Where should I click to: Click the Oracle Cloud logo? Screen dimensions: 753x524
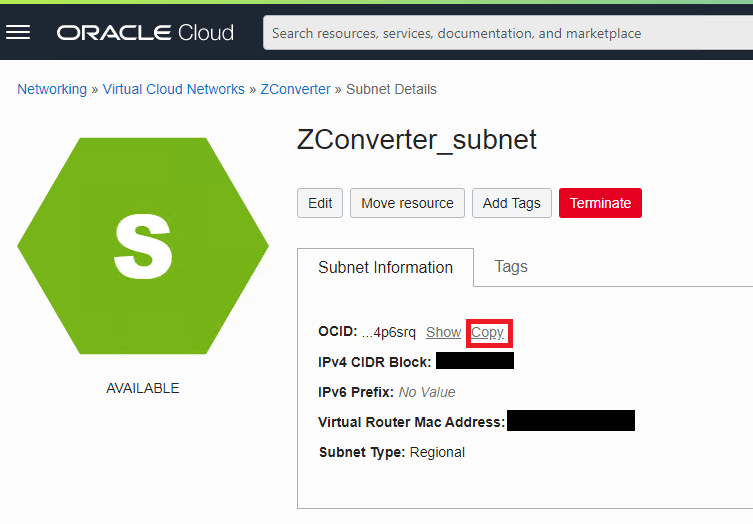click(145, 33)
